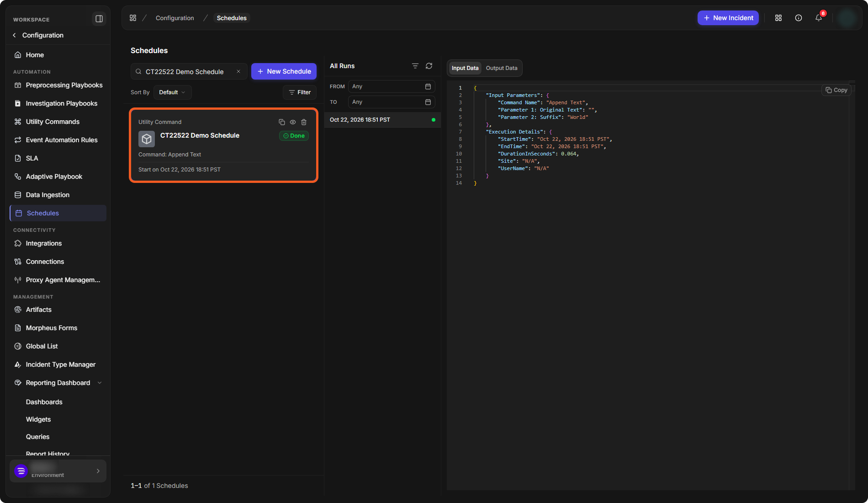Viewport: 868px width, 503px height.
Task: Clear the schedule search text
Action: [238, 71]
